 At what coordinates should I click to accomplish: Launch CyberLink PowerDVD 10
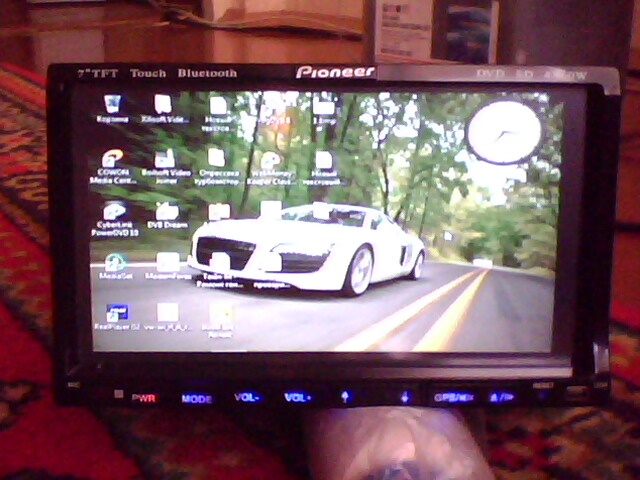pos(114,213)
